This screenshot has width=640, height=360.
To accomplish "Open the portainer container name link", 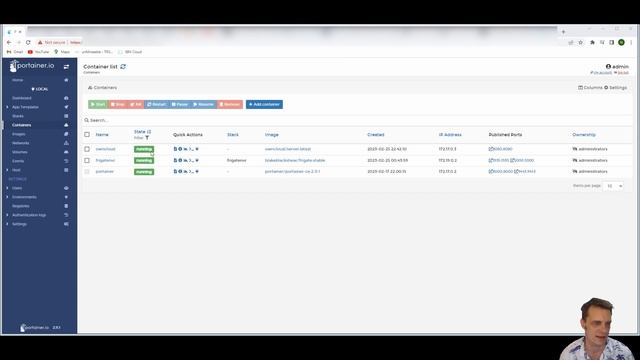I will [104, 171].
